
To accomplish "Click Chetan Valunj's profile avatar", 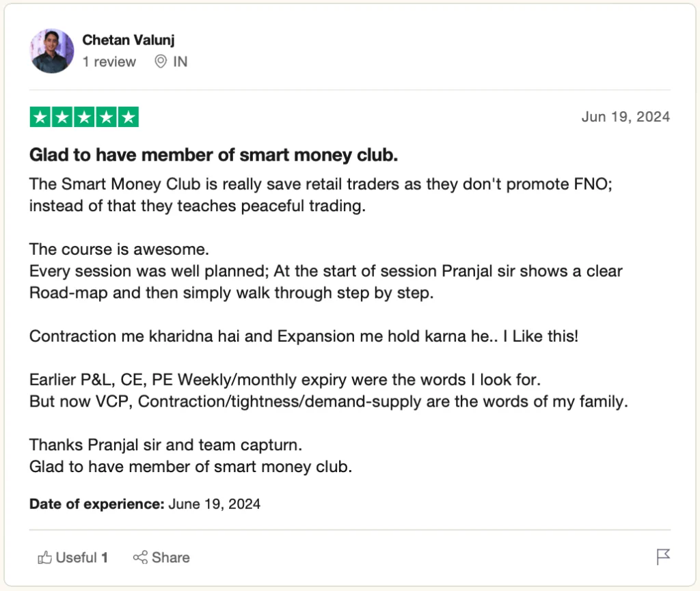I will pos(52,51).
